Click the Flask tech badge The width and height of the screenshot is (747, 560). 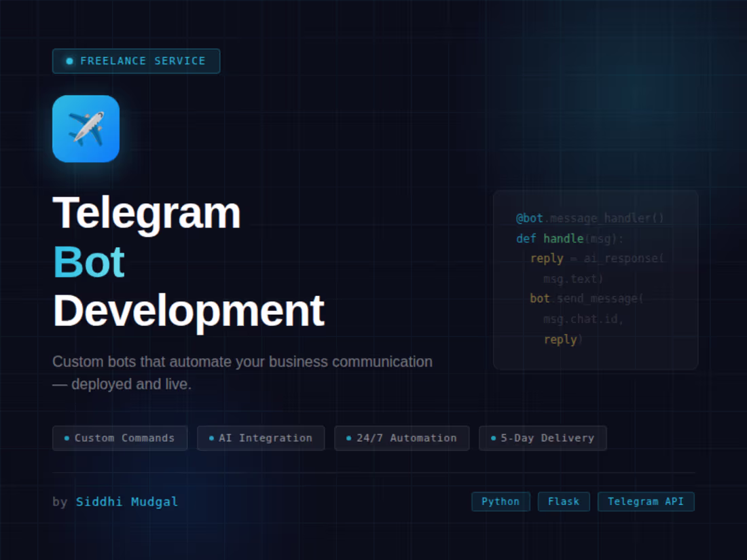564,502
